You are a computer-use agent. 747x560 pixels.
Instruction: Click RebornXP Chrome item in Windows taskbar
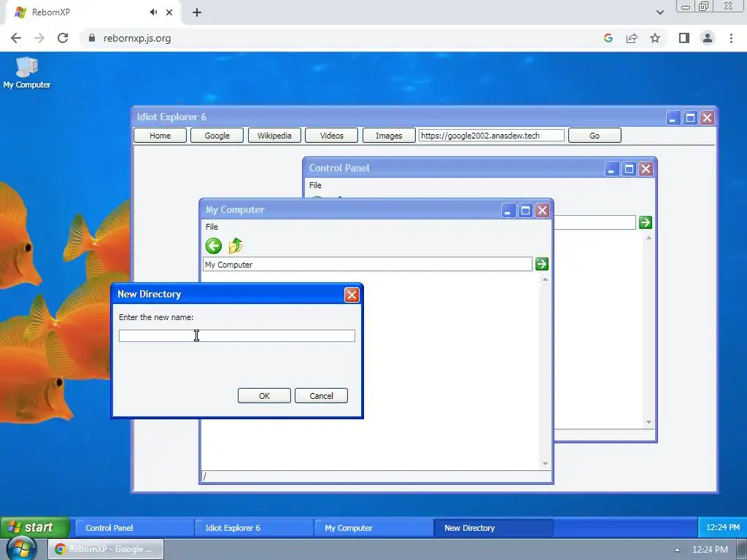[x=106, y=549]
